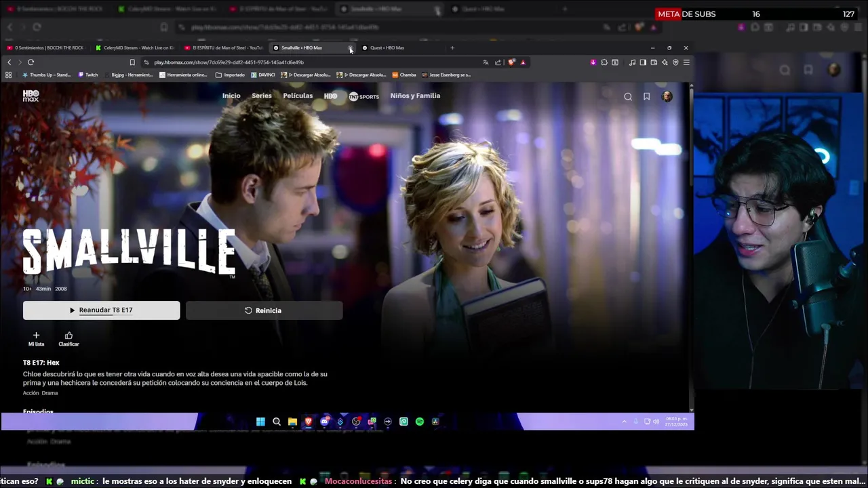Image resolution: width=868 pixels, height=488 pixels.
Task: Open Niños y Familia section
Action: click(415, 96)
